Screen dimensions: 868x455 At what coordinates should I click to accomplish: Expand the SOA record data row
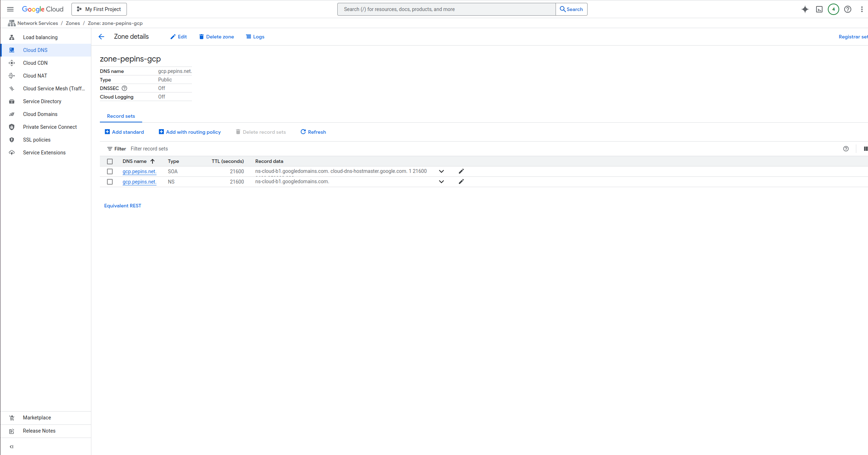[x=441, y=171]
